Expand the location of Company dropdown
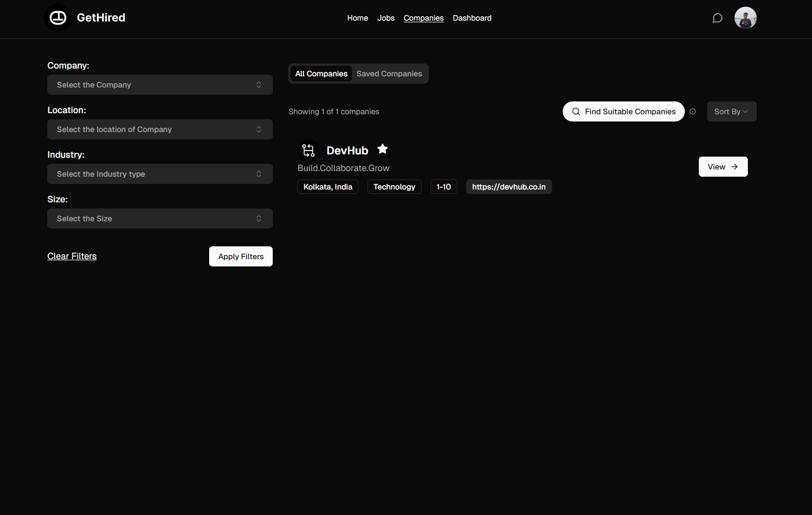 click(160, 129)
